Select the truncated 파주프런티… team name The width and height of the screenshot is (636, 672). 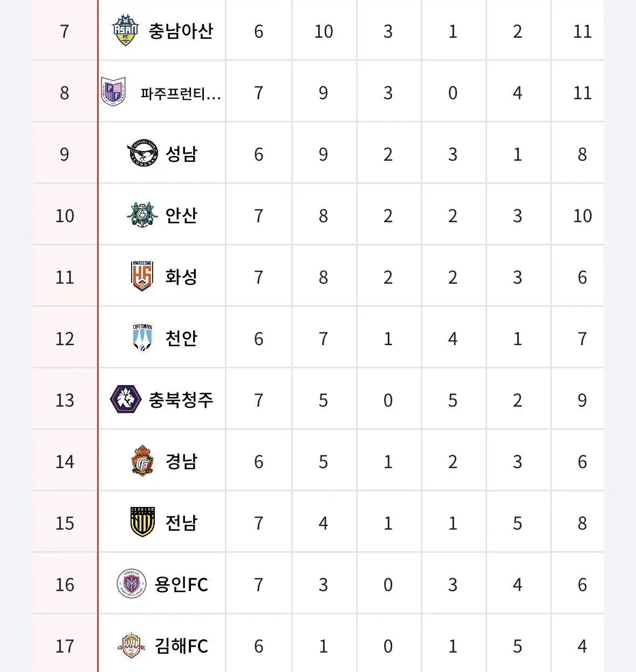pyautogui.click(x=181, y=93)
